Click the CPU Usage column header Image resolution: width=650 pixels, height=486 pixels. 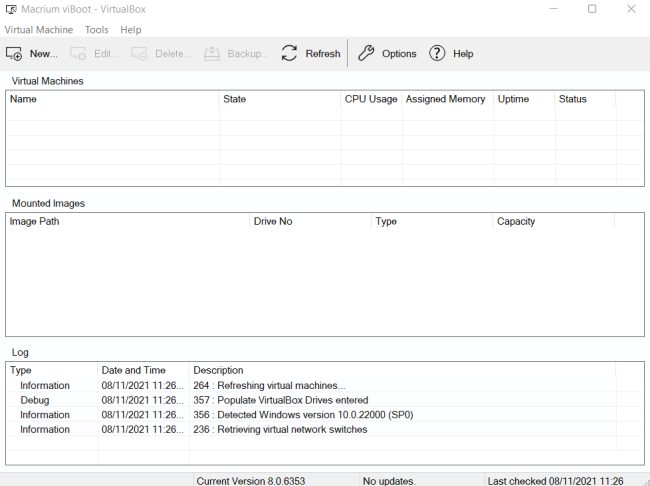(371, 99)
